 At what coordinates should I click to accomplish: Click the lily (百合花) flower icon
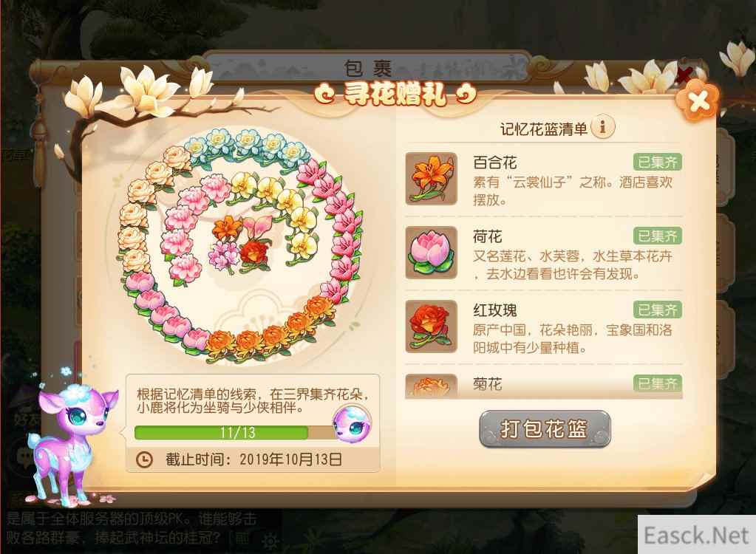(431, 179)
